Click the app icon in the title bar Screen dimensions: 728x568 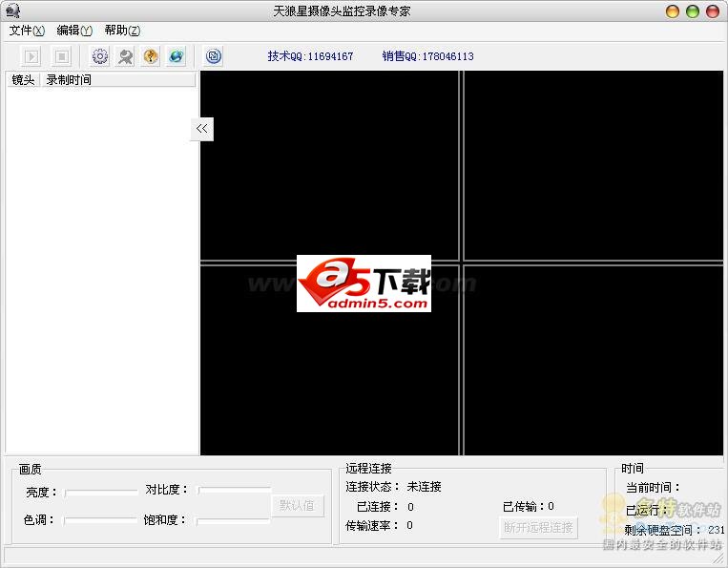pos(13,11)
